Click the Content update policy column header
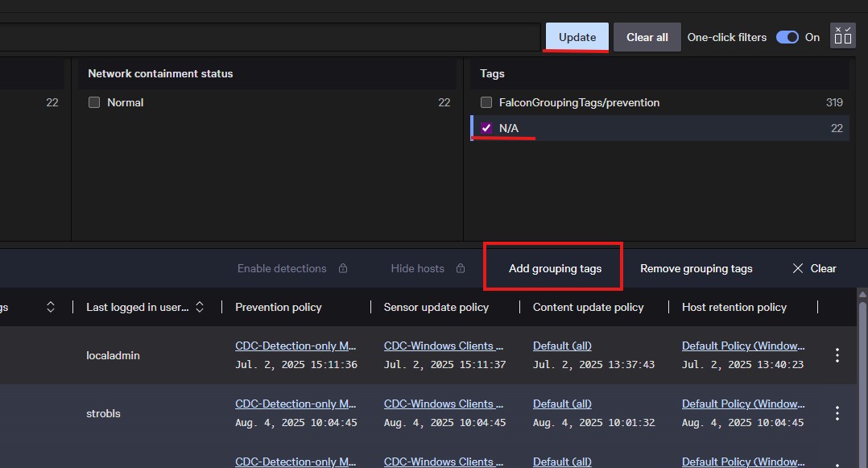Image resolution: width=868 pixels, height=468 pixels. [588, 307]
